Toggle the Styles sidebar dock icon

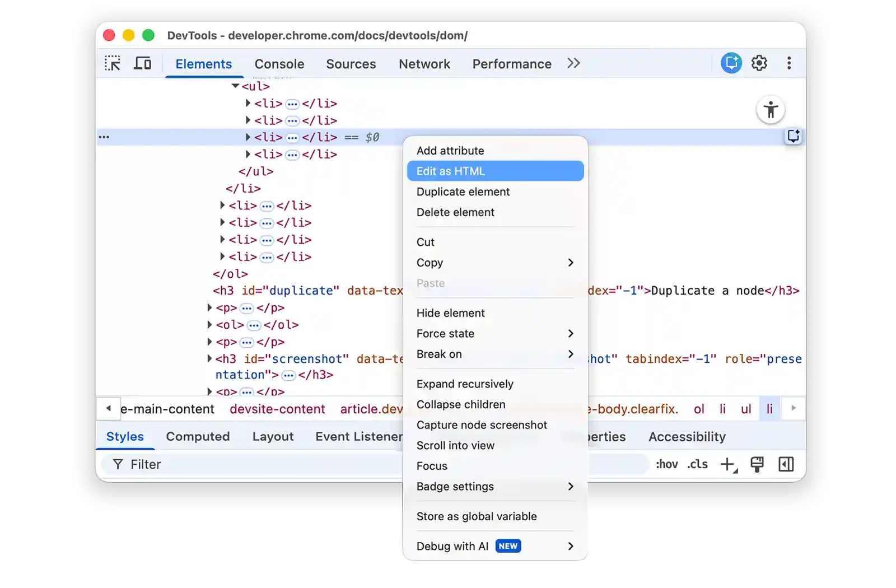click(786, 464)
